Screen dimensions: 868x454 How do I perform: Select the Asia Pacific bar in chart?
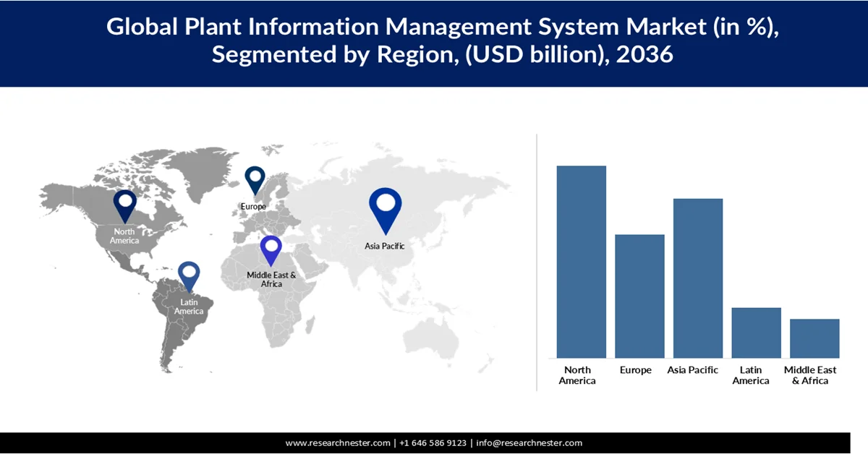[698, 278]
